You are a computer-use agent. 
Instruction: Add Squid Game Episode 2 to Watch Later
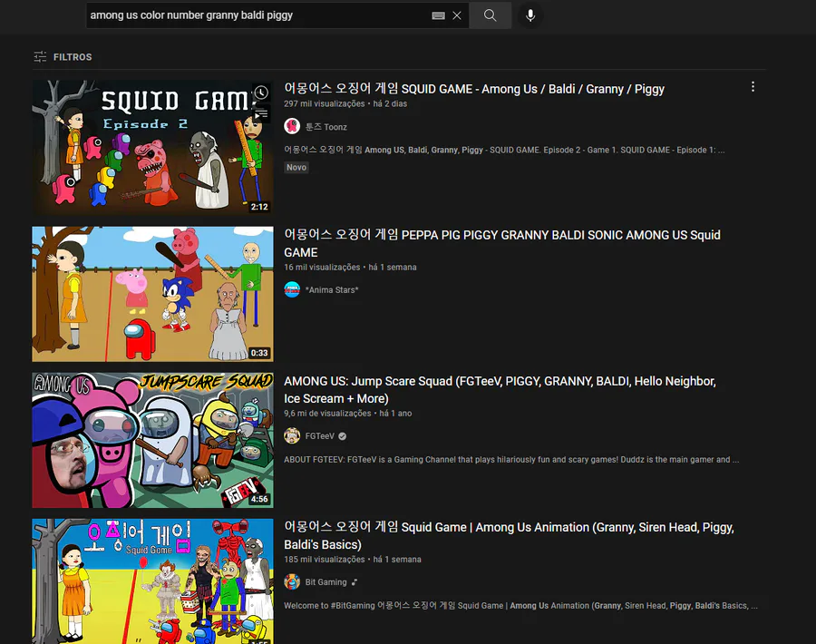click(261, 93)
